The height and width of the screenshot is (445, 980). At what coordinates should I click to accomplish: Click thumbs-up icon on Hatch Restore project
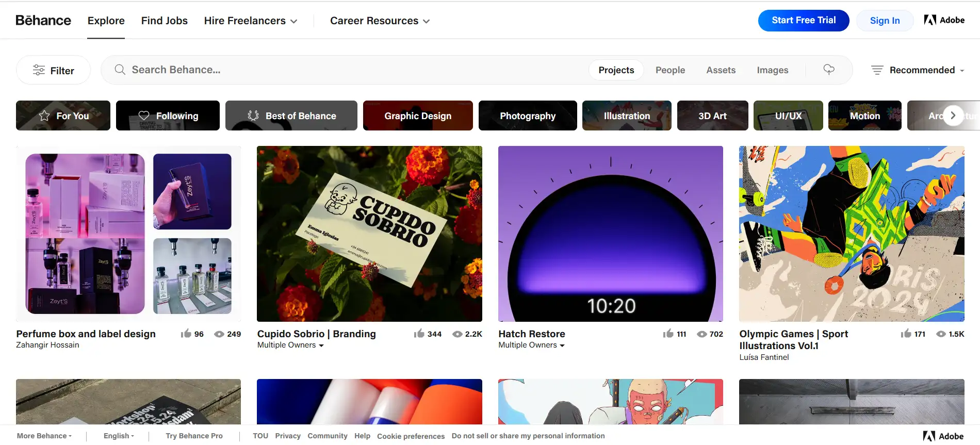point(668,334)
